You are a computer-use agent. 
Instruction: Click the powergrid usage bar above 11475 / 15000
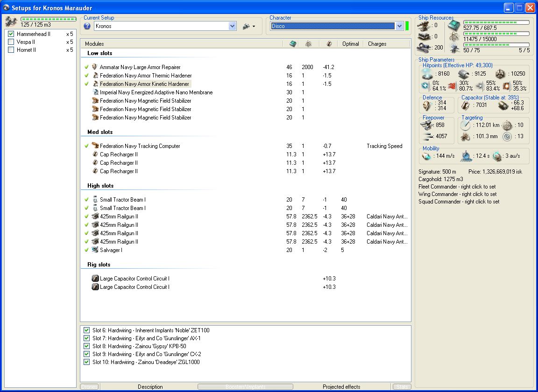pyautogui.click(x=496, y=34)
